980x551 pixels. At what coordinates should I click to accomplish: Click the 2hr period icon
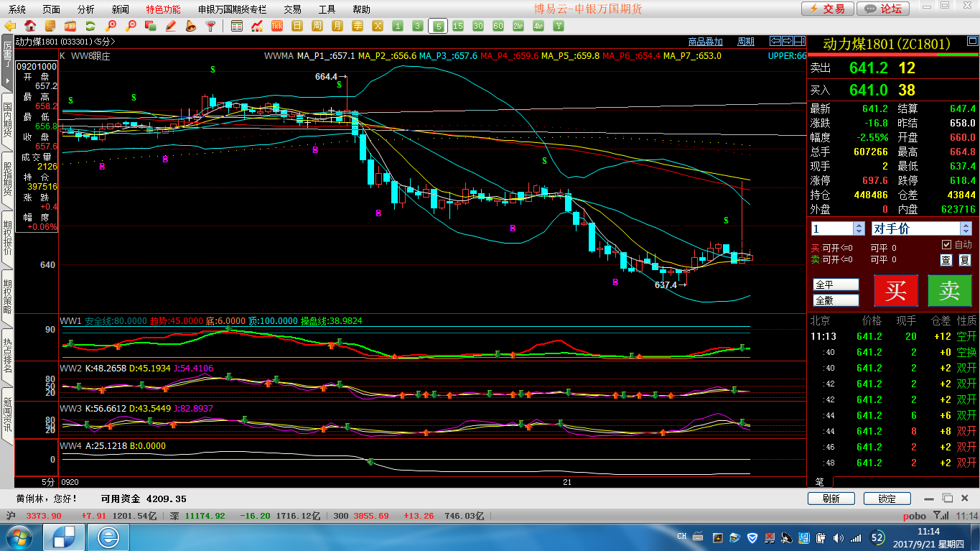pos(518,26)
